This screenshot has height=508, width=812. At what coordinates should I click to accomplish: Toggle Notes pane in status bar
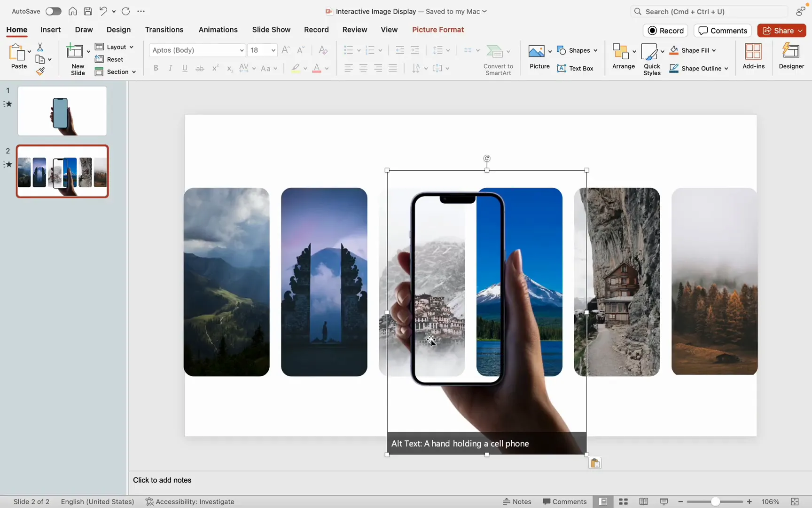[x=517, y=502]
